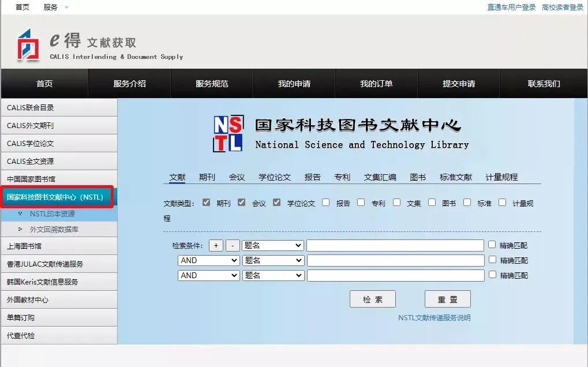The width and height of the screenshot is (588, 367).
Task: Select 代查代检 in the sidebar
Action: click(59, 335)
